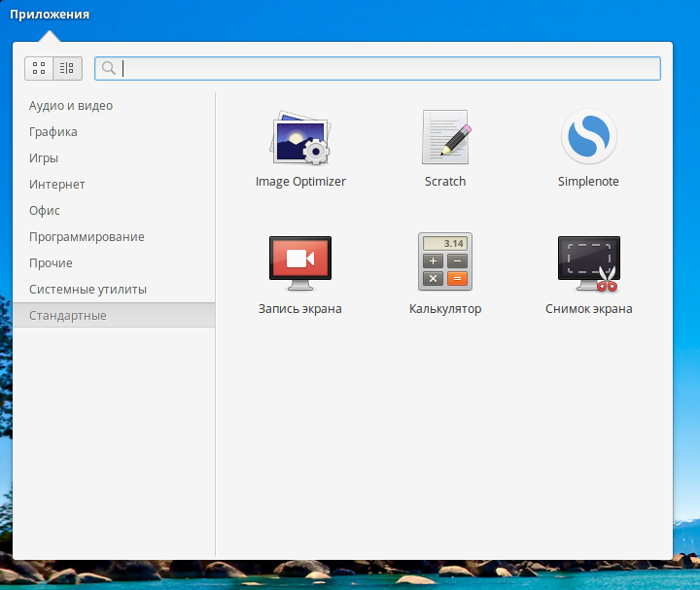This screenshot has height=590, width=700.
Task: Launch the Image Optimizer app icon
Action: 300,138
